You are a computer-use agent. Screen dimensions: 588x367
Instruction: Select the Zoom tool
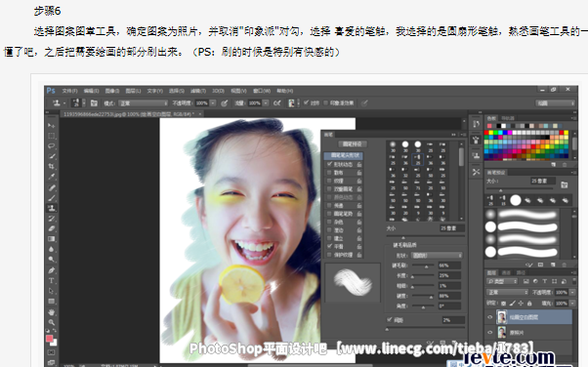point(52,322)
